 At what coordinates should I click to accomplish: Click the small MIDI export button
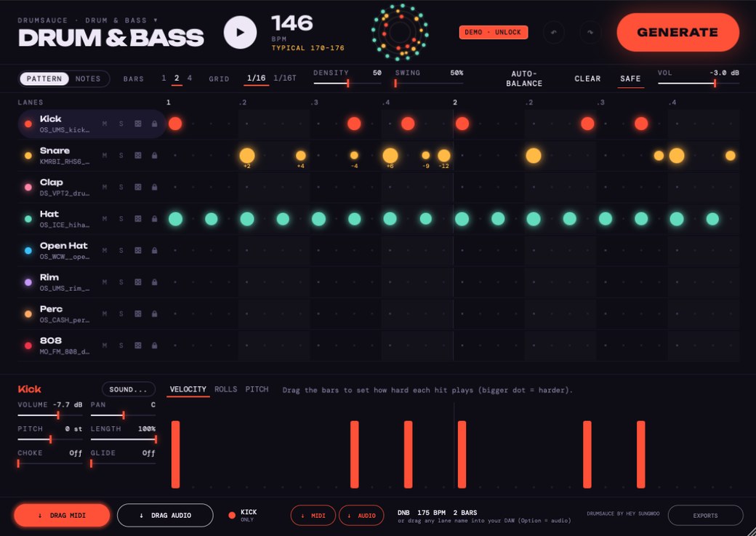(313, 515)
